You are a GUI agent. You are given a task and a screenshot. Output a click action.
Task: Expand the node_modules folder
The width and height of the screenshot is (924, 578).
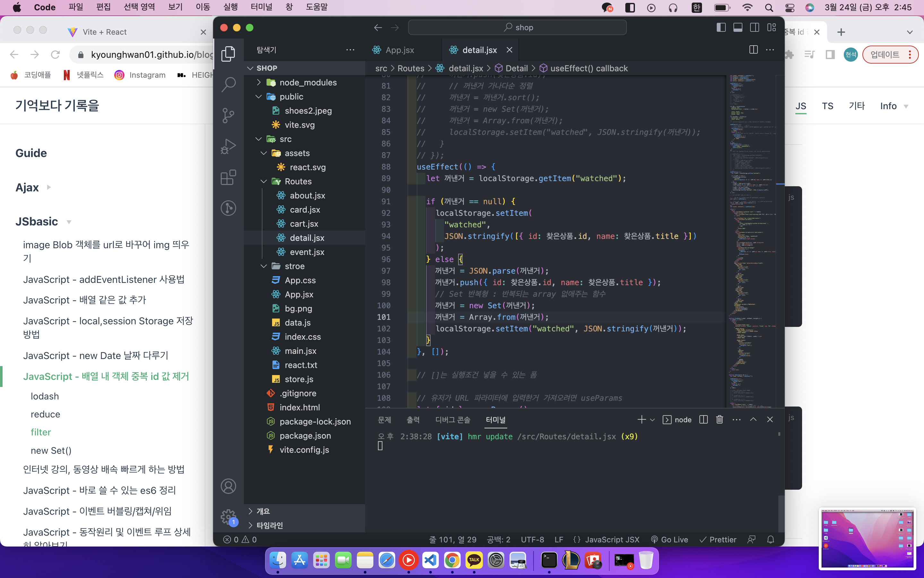pyautogui.click(x=305, y=83)
